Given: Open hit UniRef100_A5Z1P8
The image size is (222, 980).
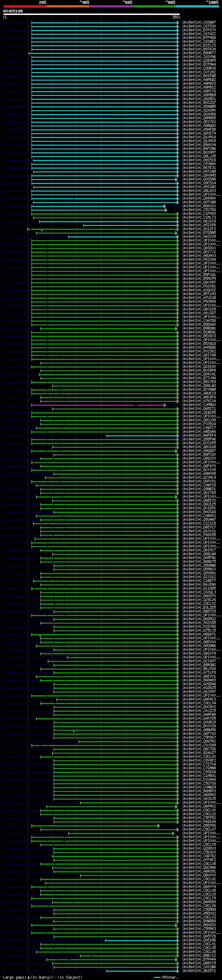Looking at the screenshot, I should click(x=199, y=225).
